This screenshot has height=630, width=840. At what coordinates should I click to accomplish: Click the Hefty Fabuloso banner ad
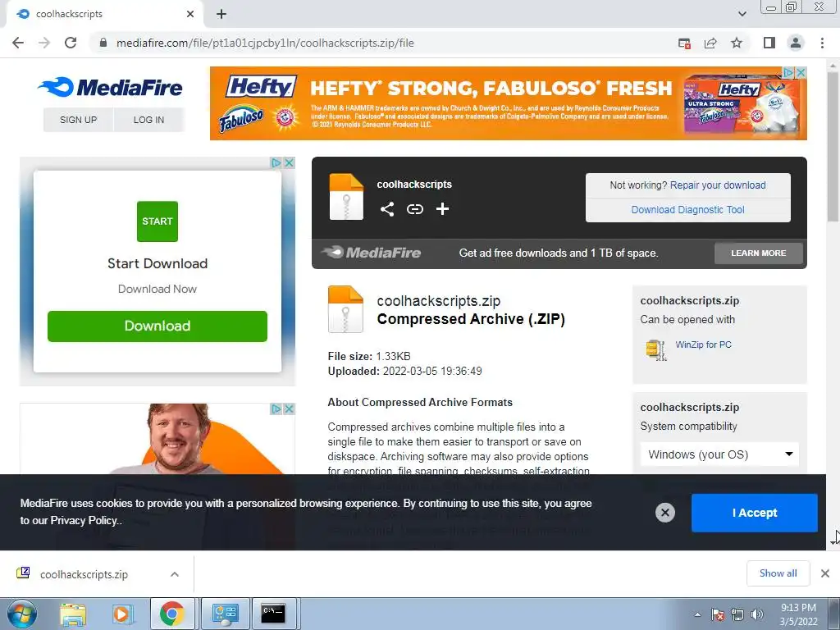coord(508,103)
